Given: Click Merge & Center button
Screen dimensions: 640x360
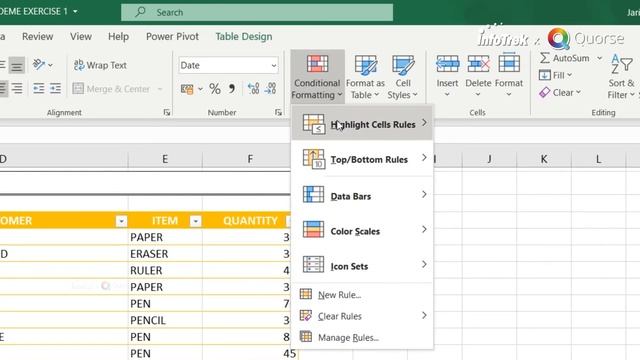Looking at the screenshot, I should point(112,89).
